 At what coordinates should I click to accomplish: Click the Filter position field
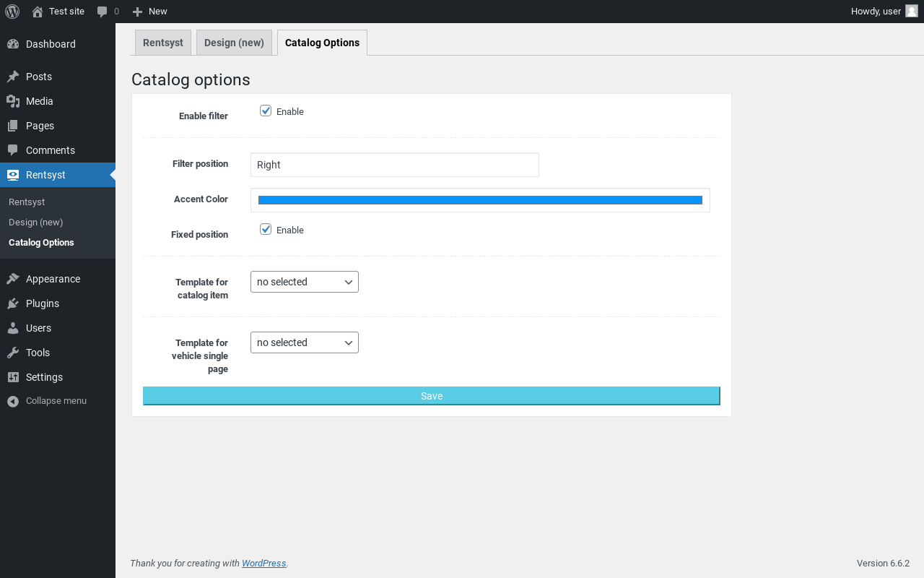tap(394, 165)
